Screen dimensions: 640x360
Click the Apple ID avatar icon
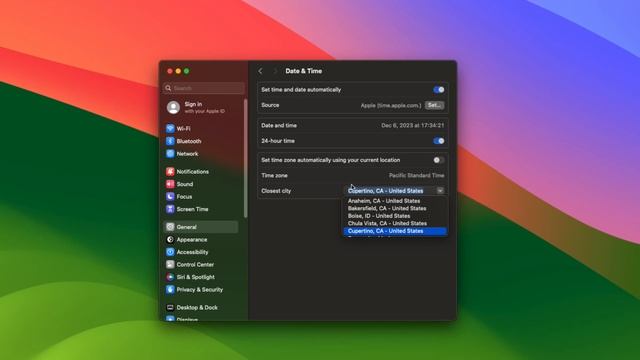[173, 107]
